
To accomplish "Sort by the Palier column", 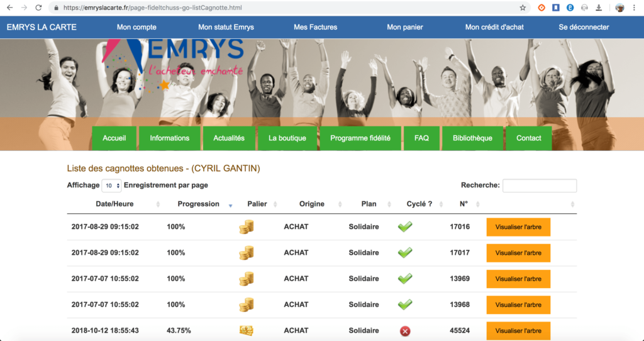I will tap(257, 204).
